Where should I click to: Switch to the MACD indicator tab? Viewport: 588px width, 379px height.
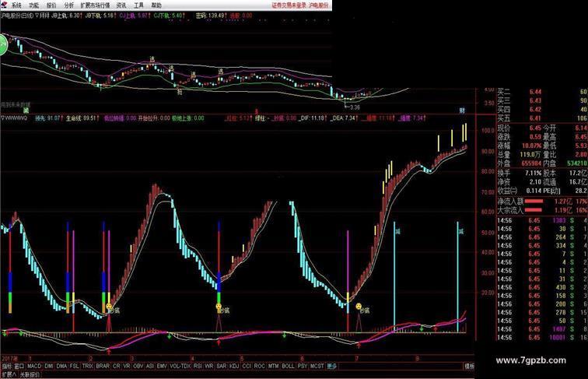[x=34, y=366]
